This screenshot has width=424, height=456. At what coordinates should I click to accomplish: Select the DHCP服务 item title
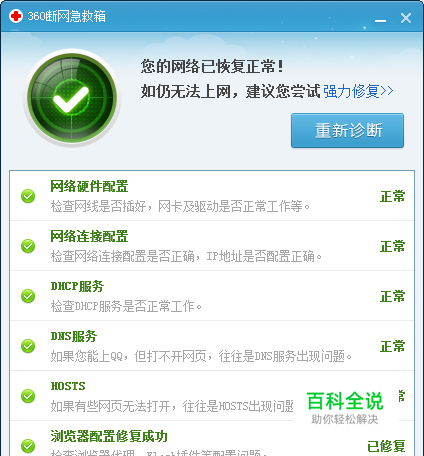[x=77, y=286]
